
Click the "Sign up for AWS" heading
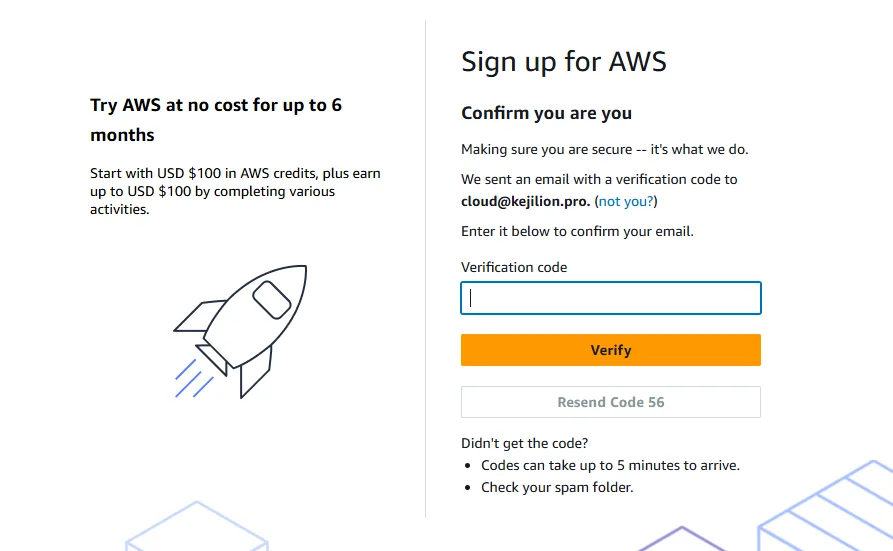click(563, 62)
